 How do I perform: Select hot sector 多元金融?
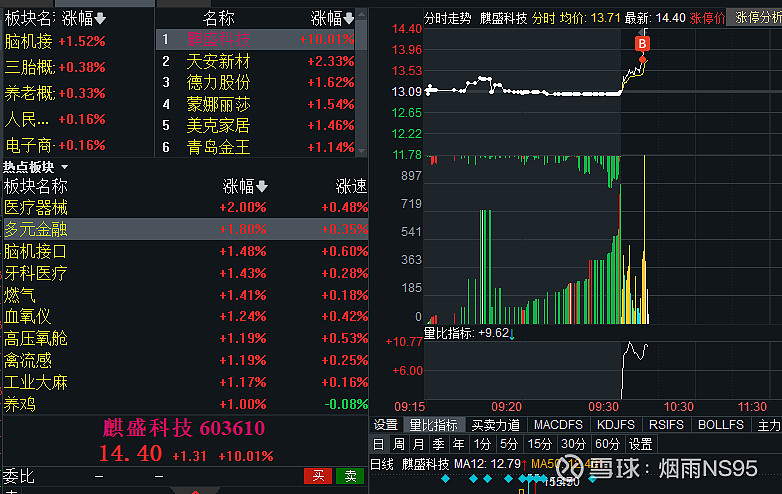coord(186,229)
